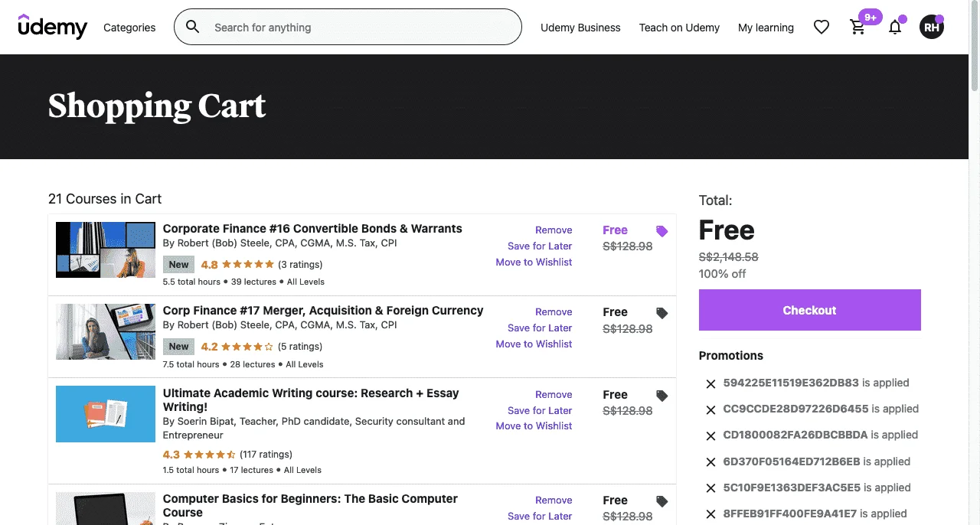
Task: Save Ultimate Academic Writing course for later
Action: [540, 410]
